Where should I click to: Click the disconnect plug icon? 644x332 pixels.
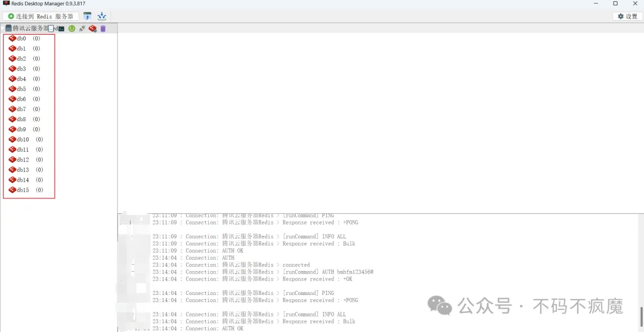(82, 29)
